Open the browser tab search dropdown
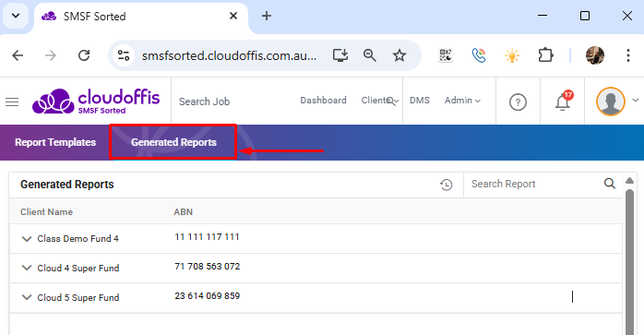 (x=16, y=16)
